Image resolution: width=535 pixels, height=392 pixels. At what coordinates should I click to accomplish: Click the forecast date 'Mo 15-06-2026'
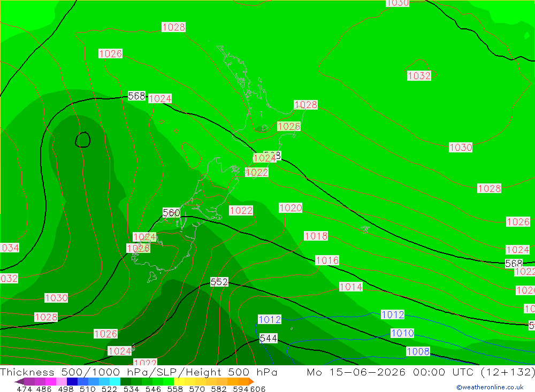tap(356, 372)
